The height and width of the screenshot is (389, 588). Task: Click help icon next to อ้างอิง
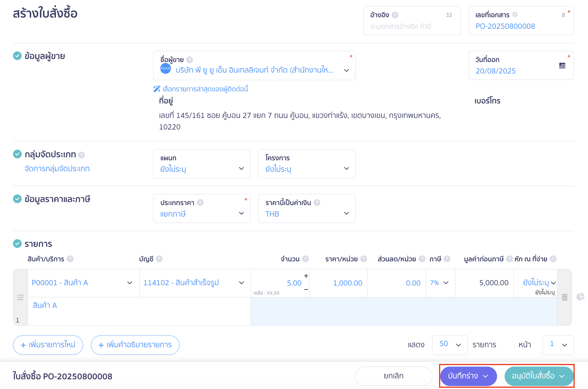coord(395,15)
